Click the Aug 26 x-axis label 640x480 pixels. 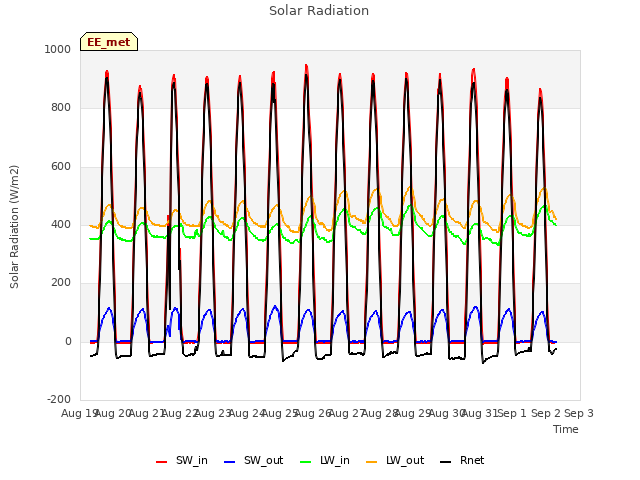click(313, 413)
